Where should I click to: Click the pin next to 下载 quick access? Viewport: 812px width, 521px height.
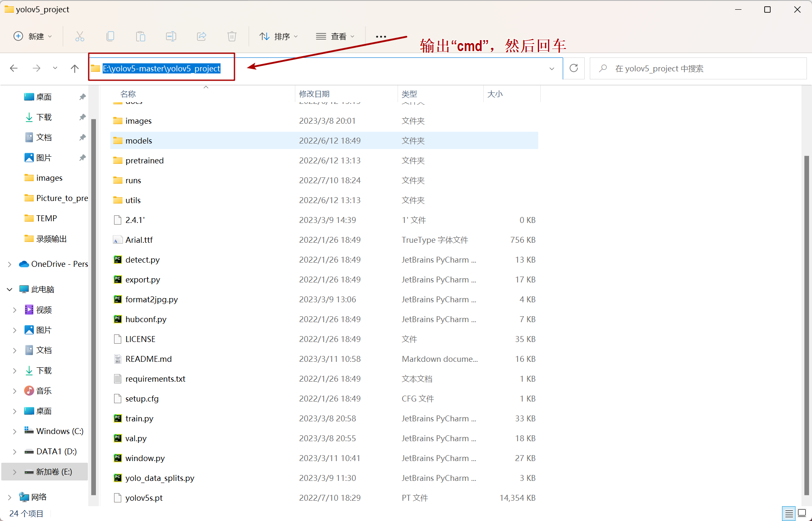coord(82,117)
